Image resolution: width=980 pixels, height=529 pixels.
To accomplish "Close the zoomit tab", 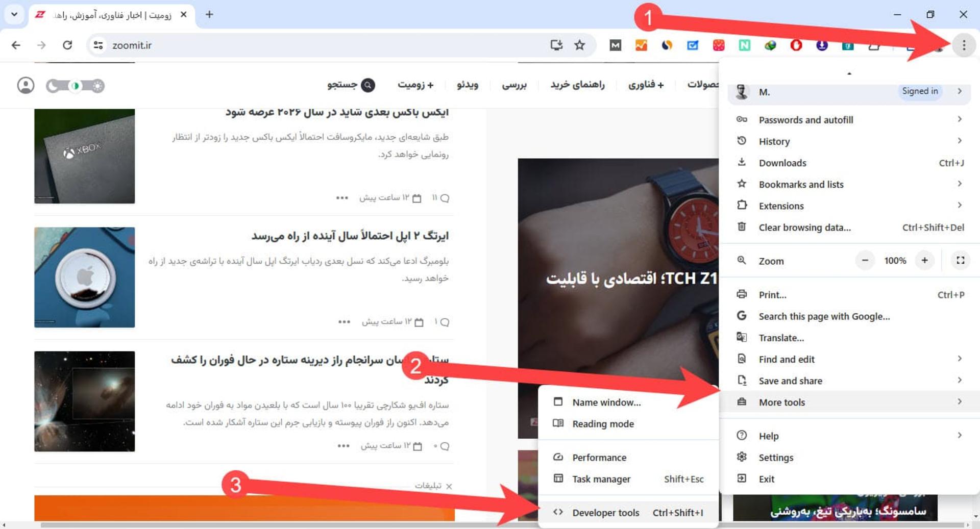I will click(184, 14).
